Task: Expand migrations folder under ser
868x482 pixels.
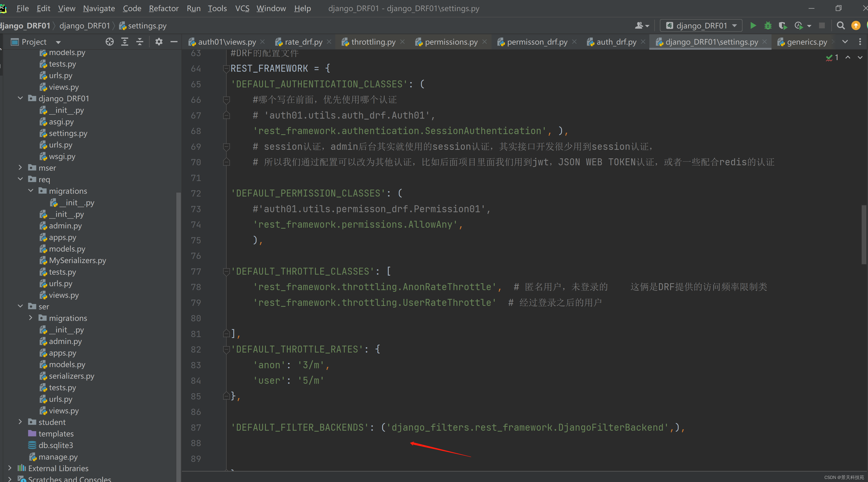Action: pos(31,318)
